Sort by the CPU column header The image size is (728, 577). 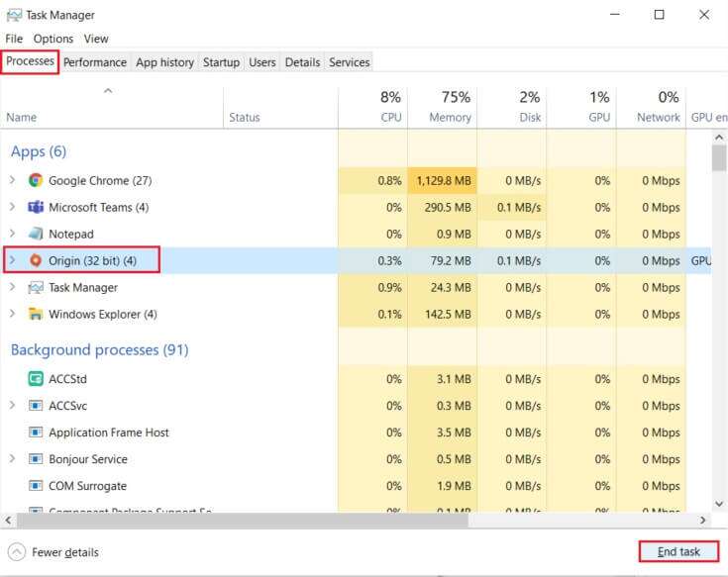pos(372,108)
